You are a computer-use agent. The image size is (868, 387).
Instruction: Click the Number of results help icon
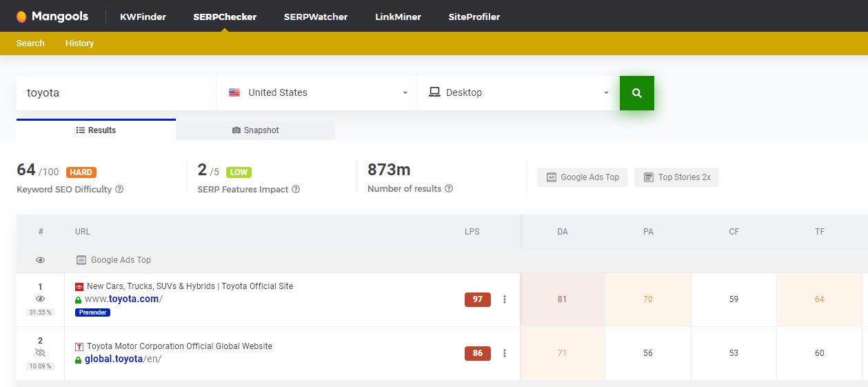(449, 188)
